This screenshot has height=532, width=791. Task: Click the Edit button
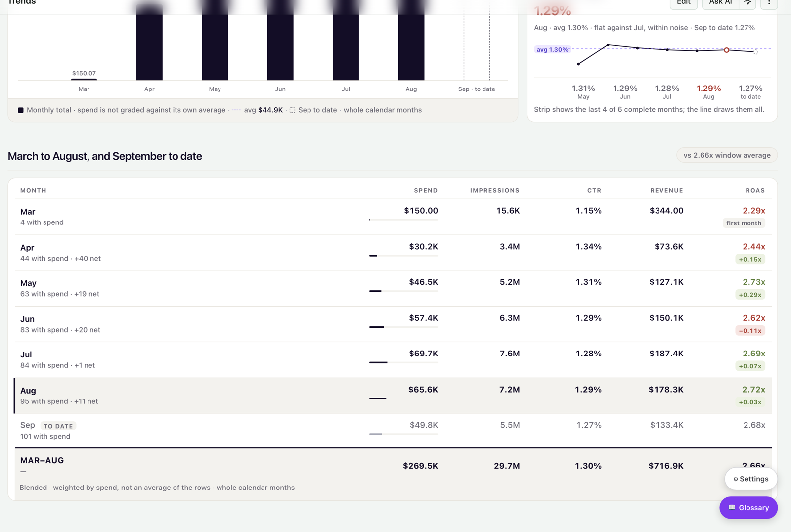(x=684, y=3)
